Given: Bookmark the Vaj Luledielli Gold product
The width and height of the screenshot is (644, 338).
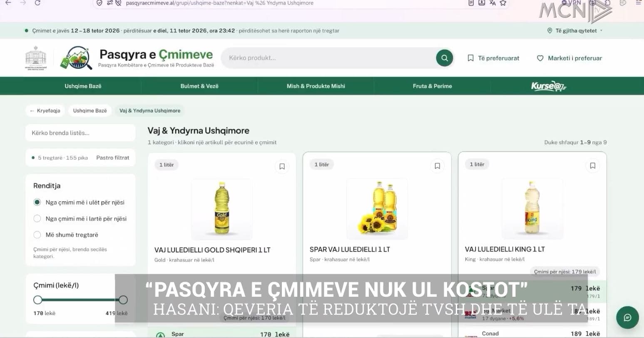Looking at the screenshot, I should click(x=282, y=166).
